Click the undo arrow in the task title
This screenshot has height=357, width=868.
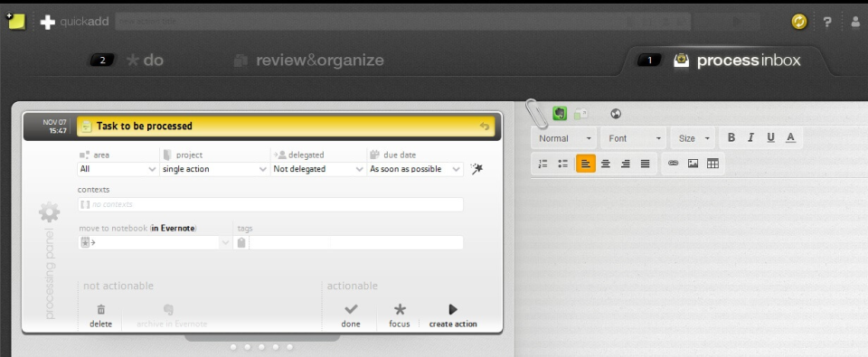point(485,127)
